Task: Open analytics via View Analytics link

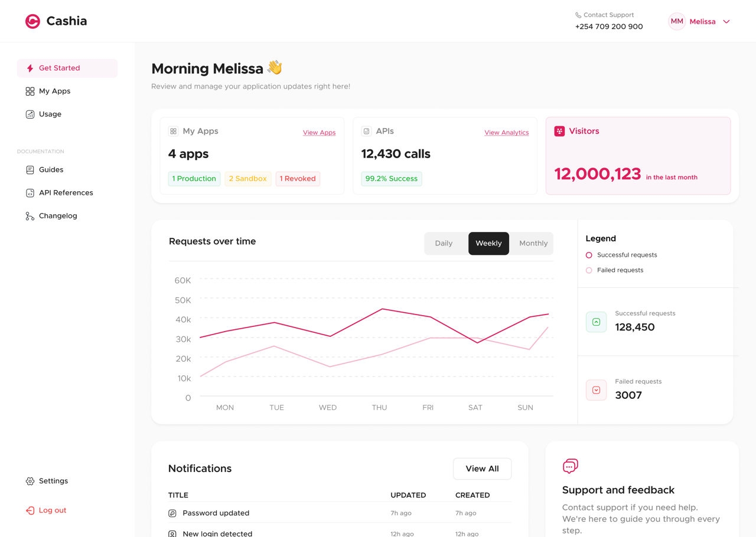Action: click(x=506, y=132)
